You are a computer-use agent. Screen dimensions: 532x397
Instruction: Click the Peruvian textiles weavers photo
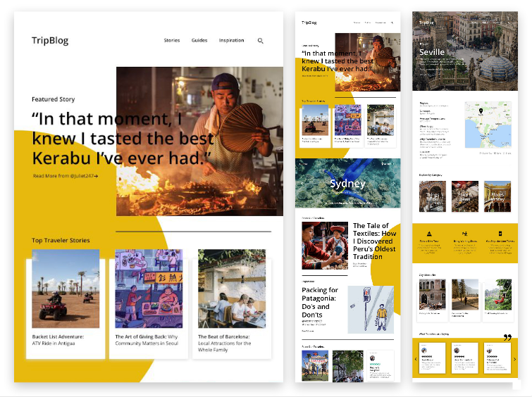[325, 246]
